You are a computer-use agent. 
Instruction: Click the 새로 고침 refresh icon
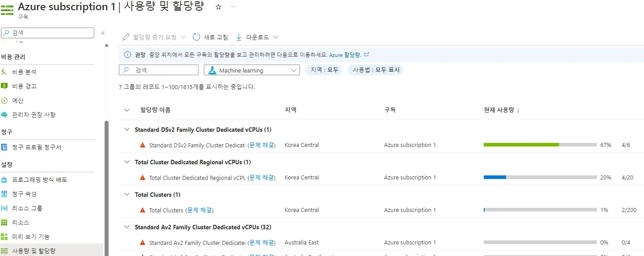point(196,37)
